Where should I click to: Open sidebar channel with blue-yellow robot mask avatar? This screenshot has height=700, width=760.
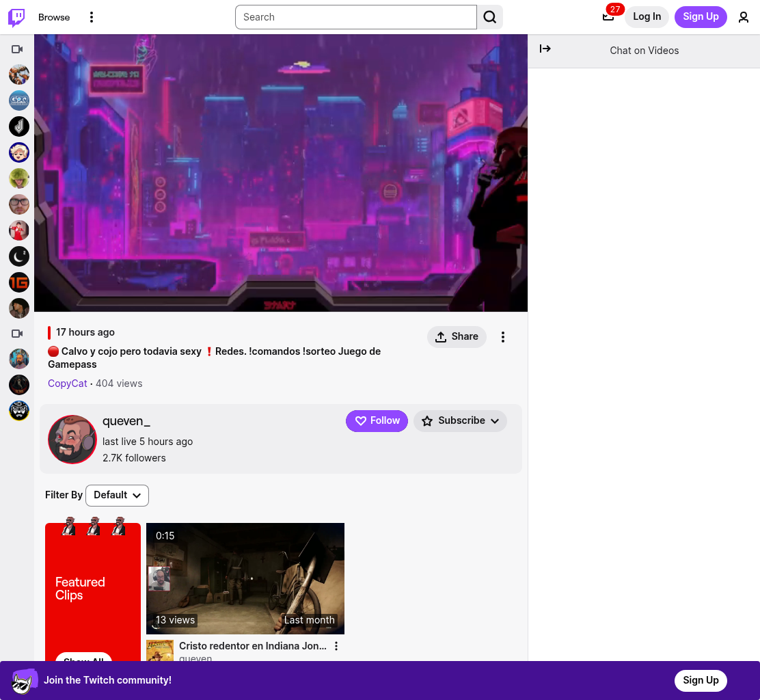19,411
